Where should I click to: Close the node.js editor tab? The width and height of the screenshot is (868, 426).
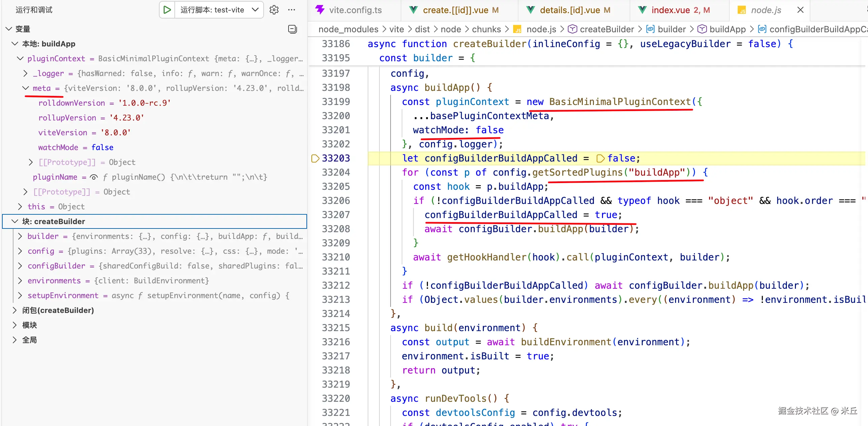click(800, 10)
